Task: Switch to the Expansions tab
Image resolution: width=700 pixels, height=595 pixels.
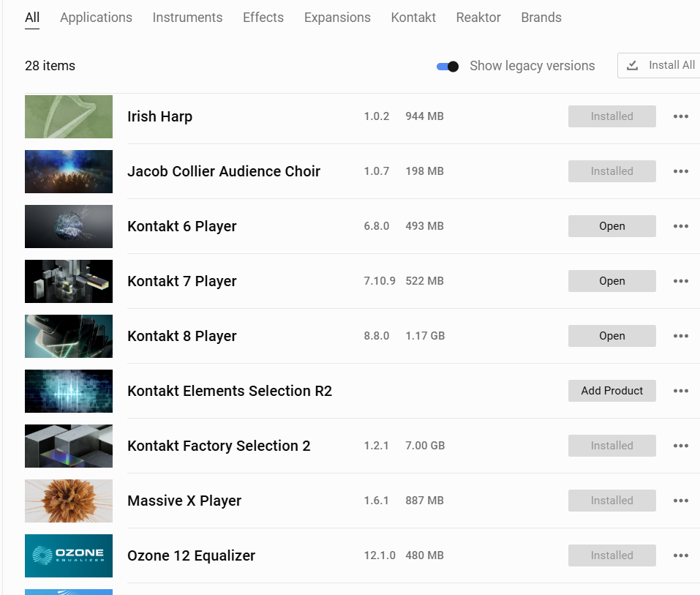Action: pyautogui.click(x=337, y=18)
